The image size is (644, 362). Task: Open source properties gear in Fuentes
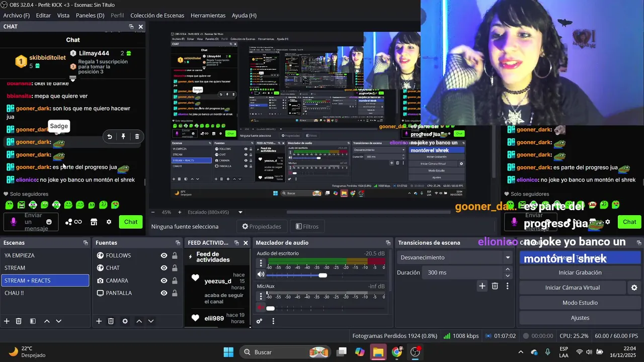point(125,321)
